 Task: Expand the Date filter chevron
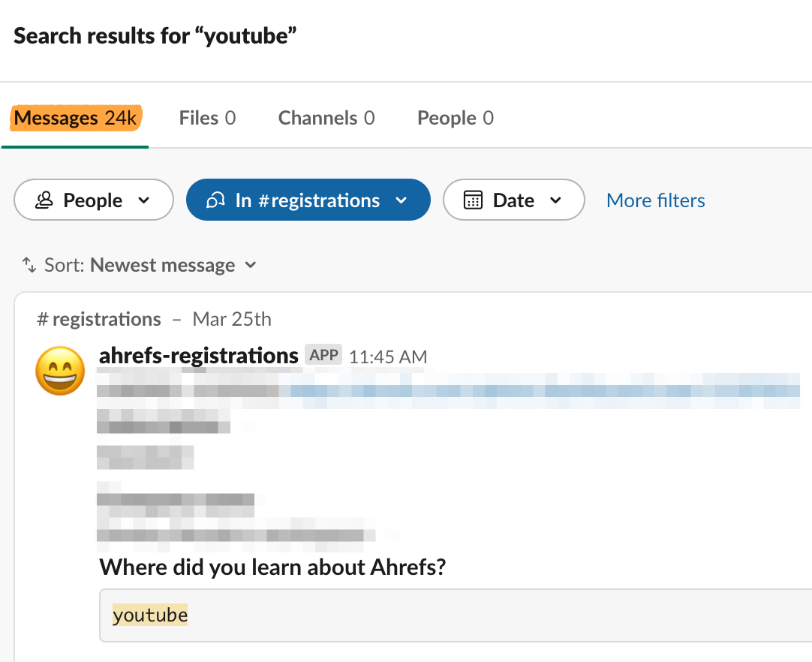pos(555,200)
